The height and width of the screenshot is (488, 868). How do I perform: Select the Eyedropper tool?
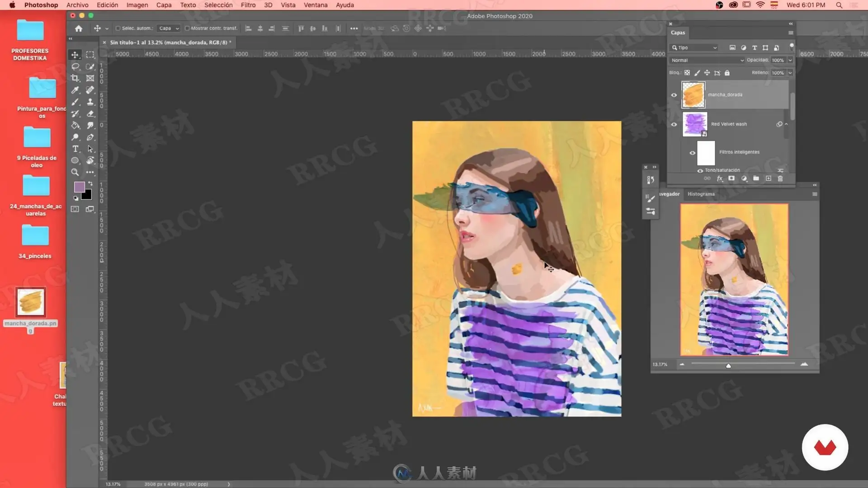point(75,90)
